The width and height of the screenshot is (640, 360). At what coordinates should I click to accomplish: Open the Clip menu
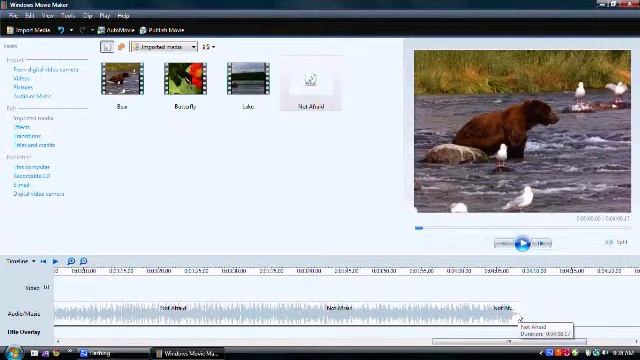[87, 16]
